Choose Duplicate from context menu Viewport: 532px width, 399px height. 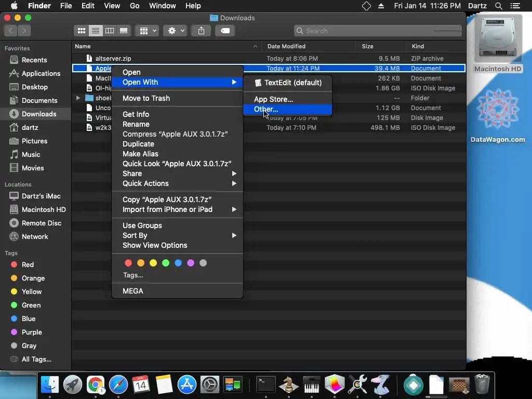tap(178, 144)
